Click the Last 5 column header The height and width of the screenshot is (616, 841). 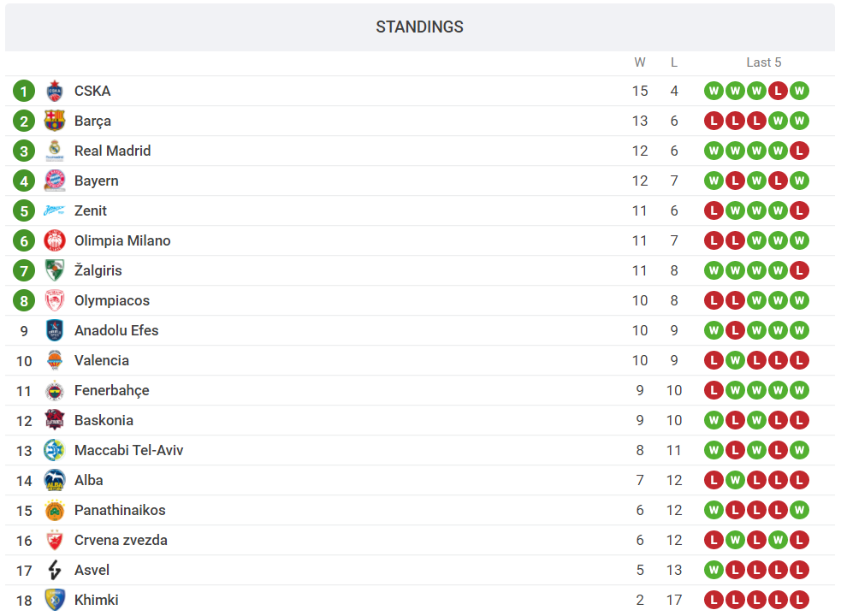pos(763,62)
